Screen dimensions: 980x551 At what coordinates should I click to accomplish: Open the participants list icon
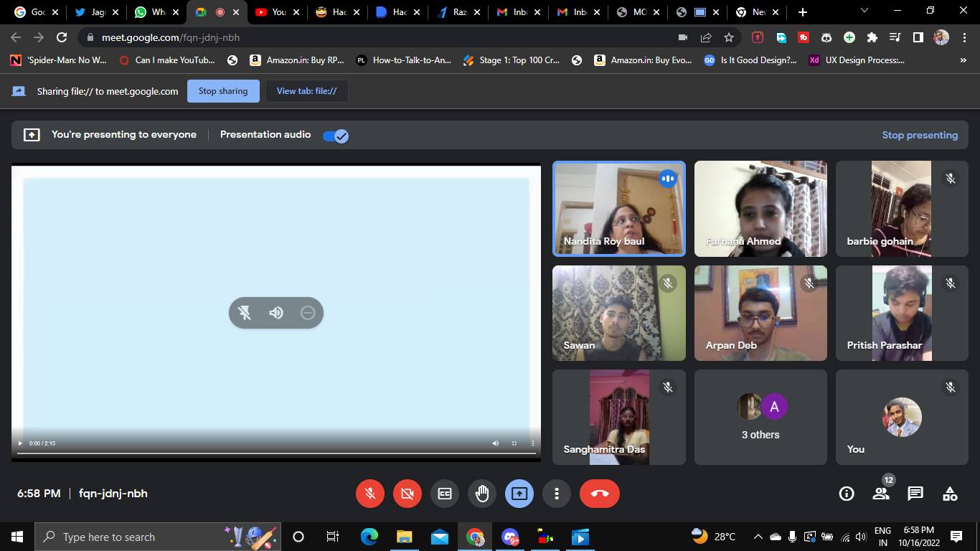pyautogui.click(x=881, y=494)
